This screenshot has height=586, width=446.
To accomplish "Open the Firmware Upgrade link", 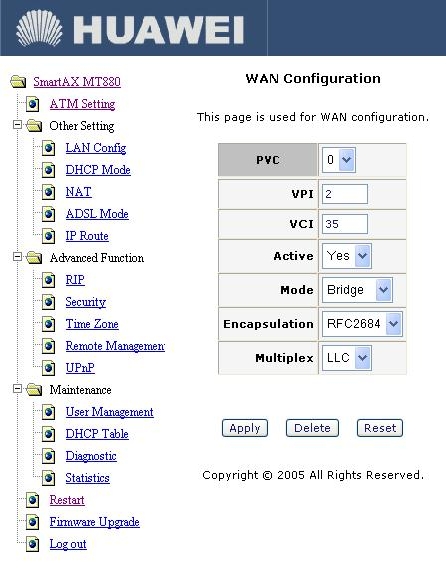I will 95,522.
